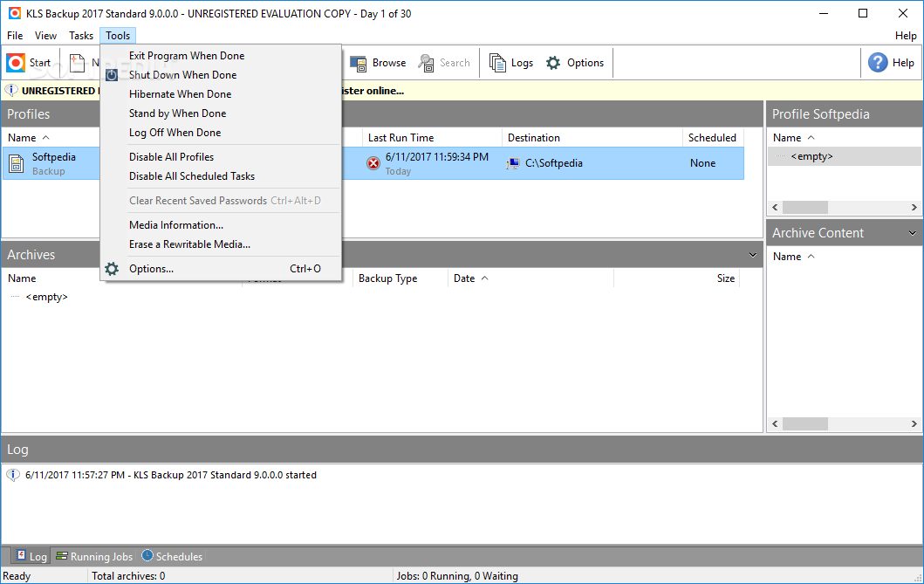The width and height of the screenshot is (924, 584).
Task: Select Erase a Rewritable Media...
Action: point(189,244)
